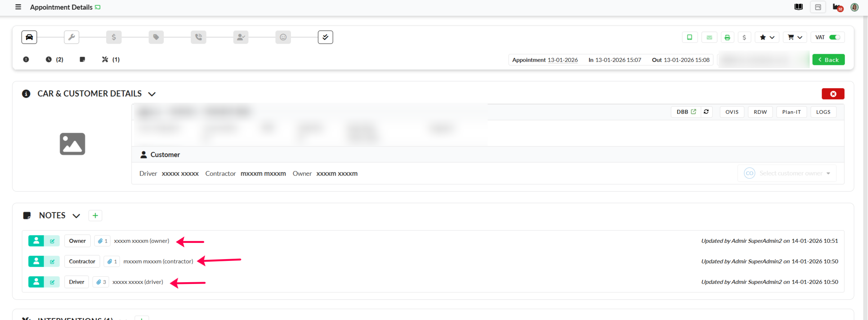
Task: Collapse the Car & Customer Details section
Action: pyautogui.click(x=152, y=94)
